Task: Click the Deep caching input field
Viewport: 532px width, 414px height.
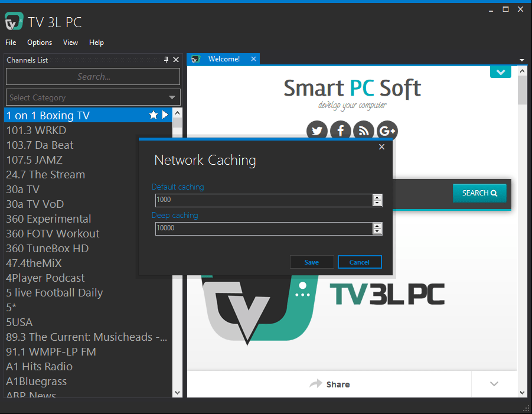Action: [x=264, y=229]
